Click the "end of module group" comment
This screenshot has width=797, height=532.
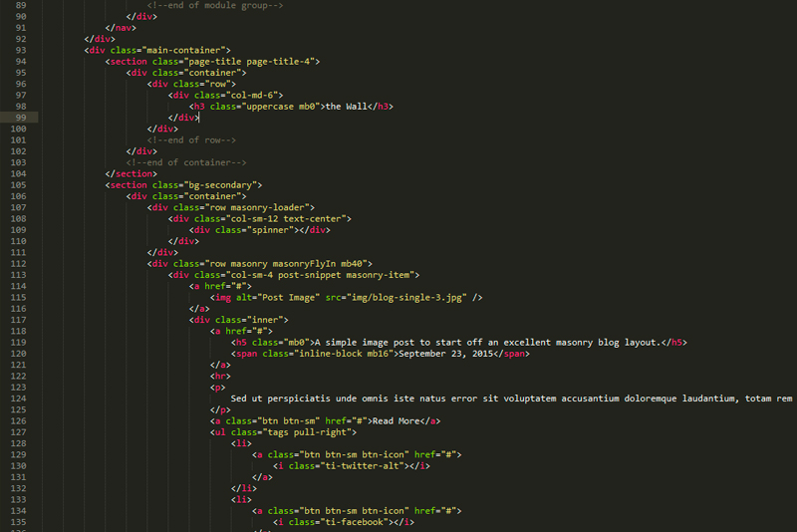214,5
